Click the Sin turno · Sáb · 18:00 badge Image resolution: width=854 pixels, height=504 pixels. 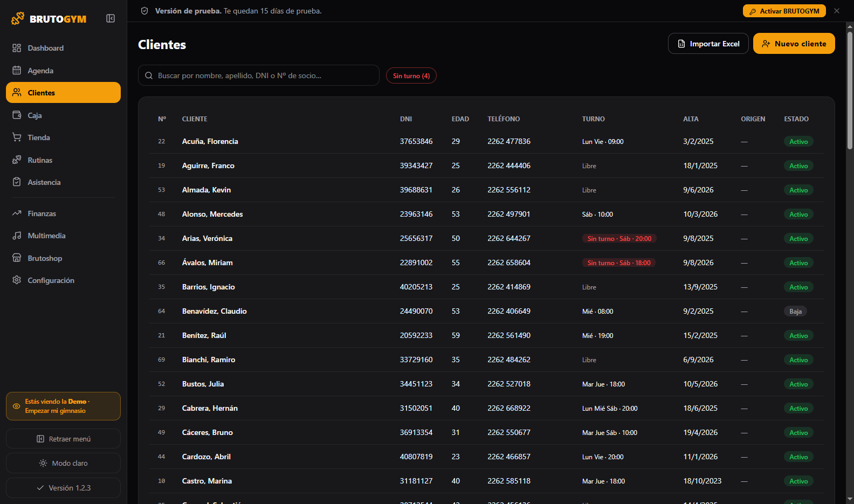pos(618,263)
